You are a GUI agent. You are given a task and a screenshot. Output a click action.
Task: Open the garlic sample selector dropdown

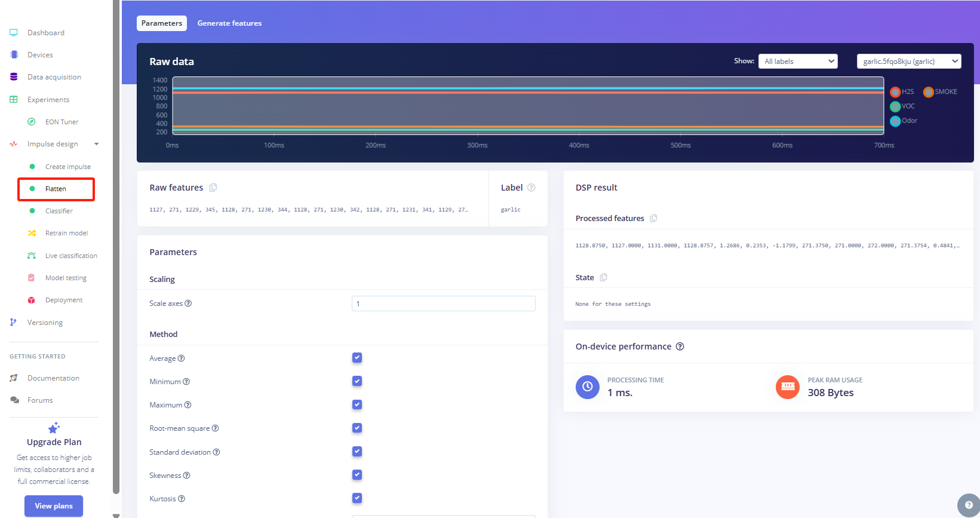[909, 62]
